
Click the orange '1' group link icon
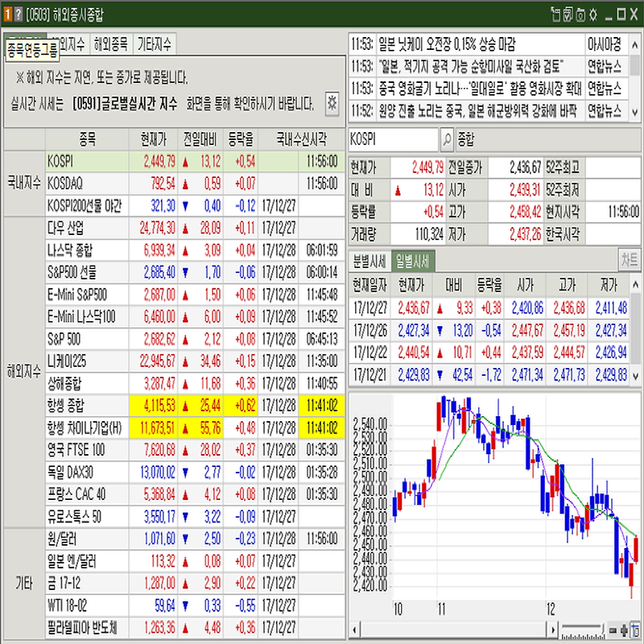[x=7, y=14]
